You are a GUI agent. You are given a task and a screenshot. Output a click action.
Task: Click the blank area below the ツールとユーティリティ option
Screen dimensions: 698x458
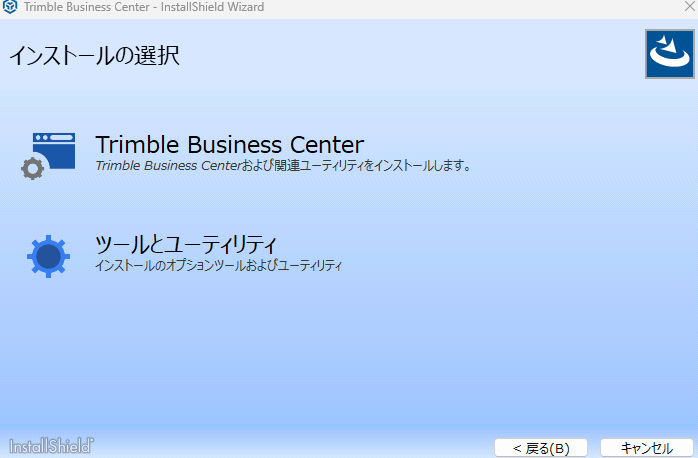tap(350, 350)
